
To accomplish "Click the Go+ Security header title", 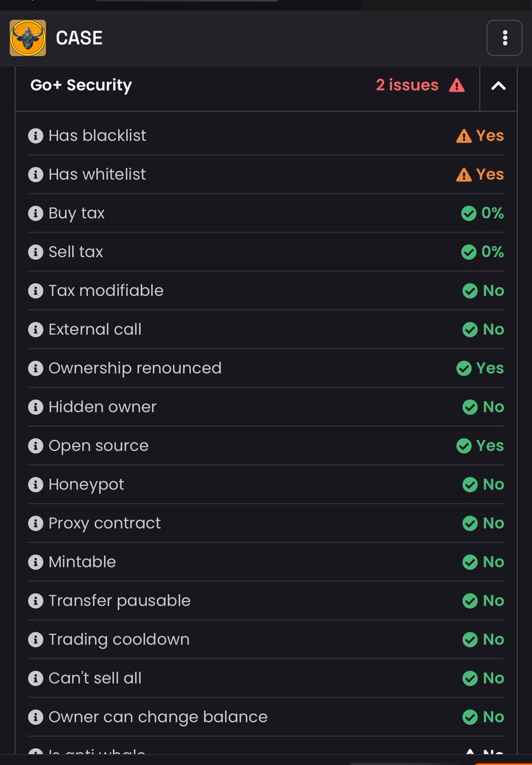I will click(81, 85).
